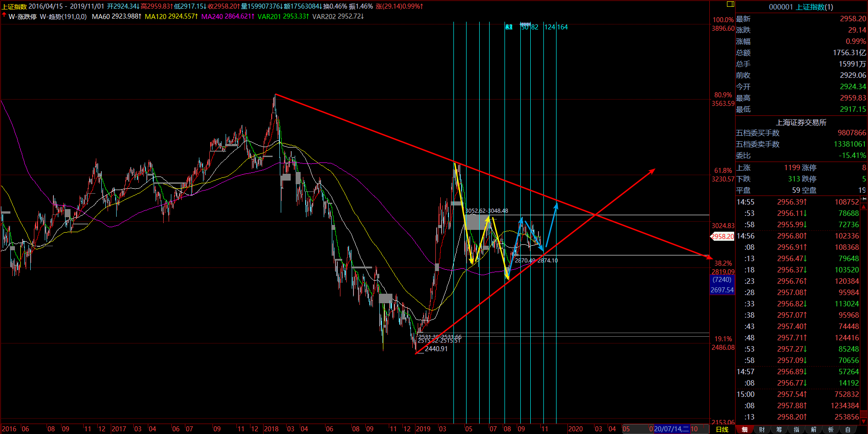Open the 指 indicator tab

click(796, 429)
